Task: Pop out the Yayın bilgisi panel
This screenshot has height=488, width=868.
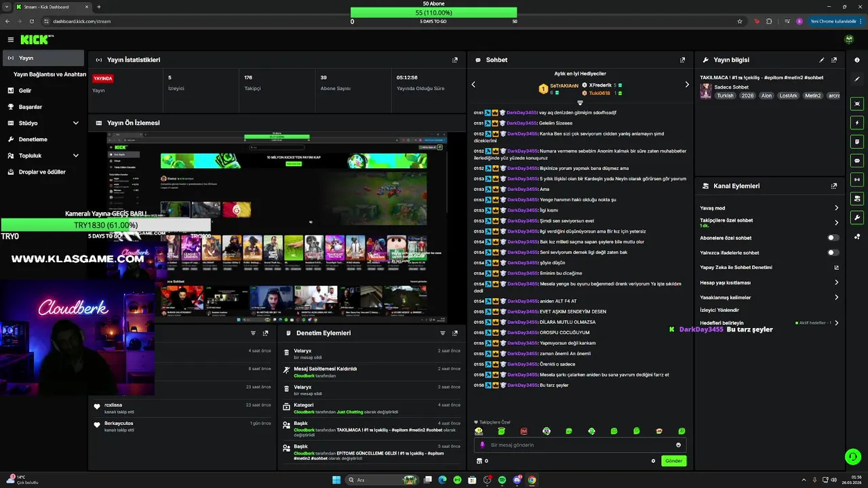Action: pos(834,60)
